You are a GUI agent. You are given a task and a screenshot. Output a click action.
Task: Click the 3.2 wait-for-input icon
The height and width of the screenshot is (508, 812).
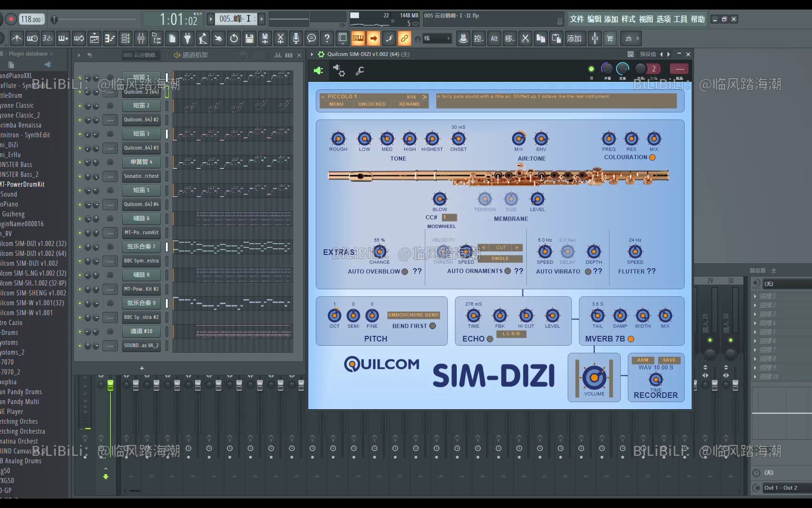tap(48, 39)
